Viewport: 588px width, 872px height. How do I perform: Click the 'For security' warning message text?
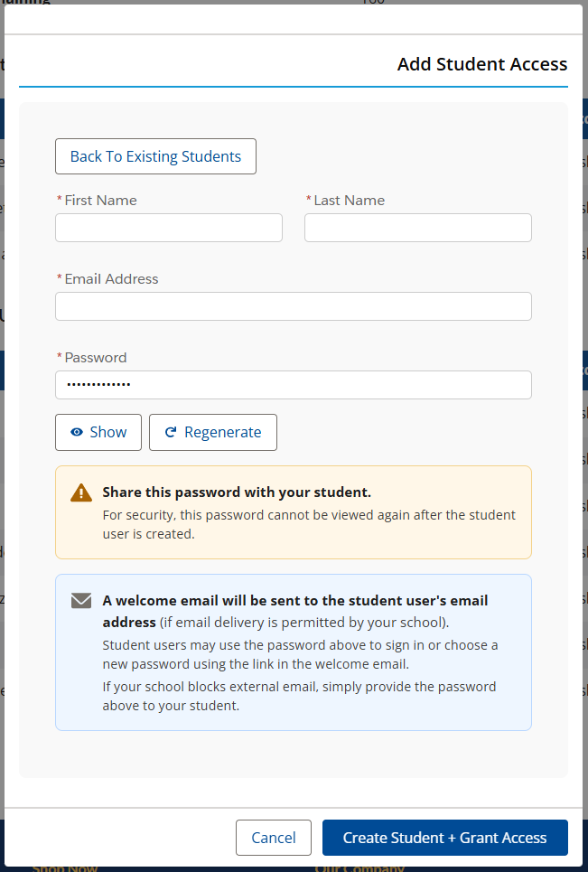click(x=309, y=524)
